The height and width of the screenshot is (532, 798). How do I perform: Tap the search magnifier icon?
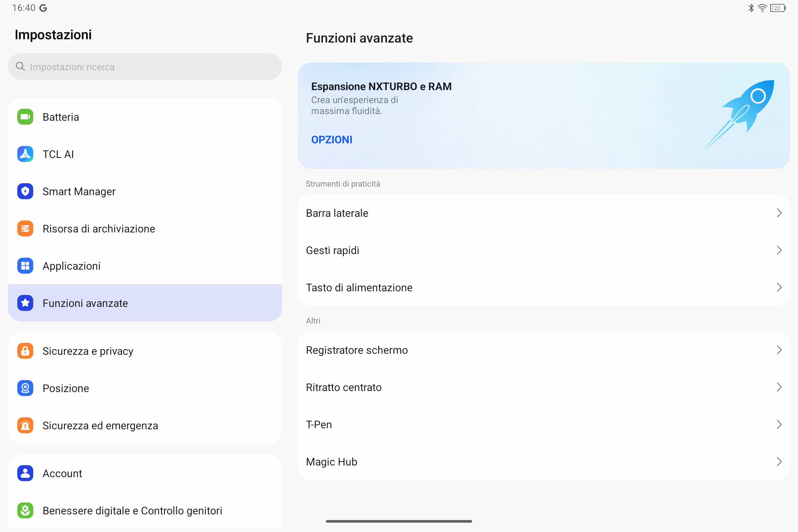click(x=20, y=66)
